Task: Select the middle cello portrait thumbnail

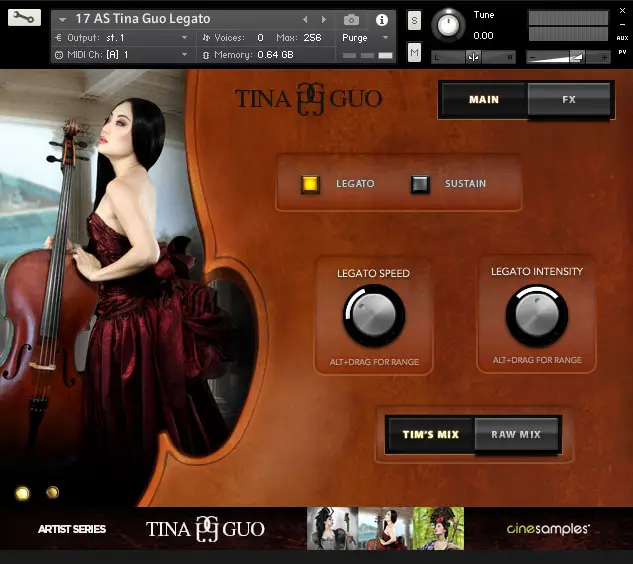Action: pyautogui.click(x=385, y=528)
